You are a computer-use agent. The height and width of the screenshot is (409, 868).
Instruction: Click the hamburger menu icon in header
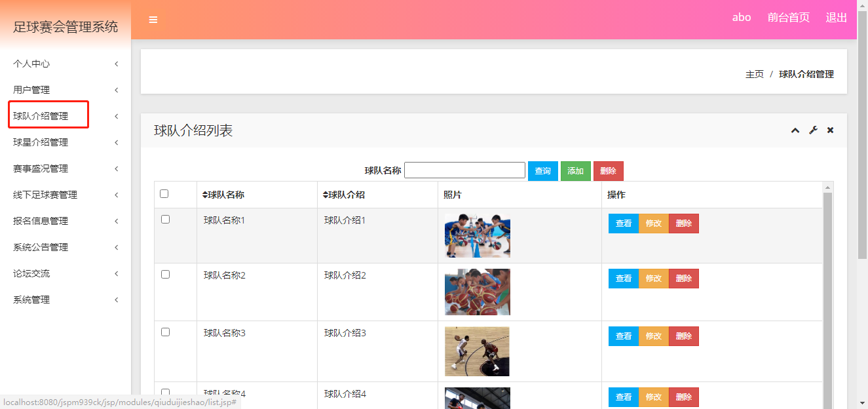pyautogui.click(x=153, y=20)
